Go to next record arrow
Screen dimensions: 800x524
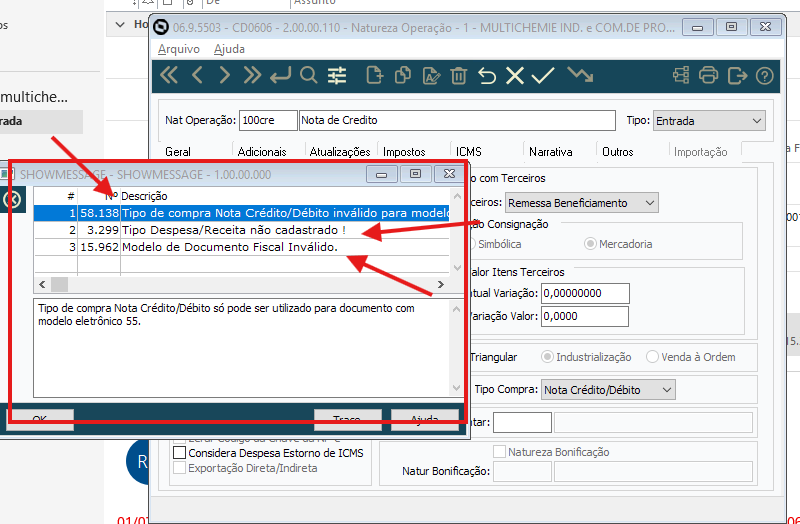(x=224, y=76)
